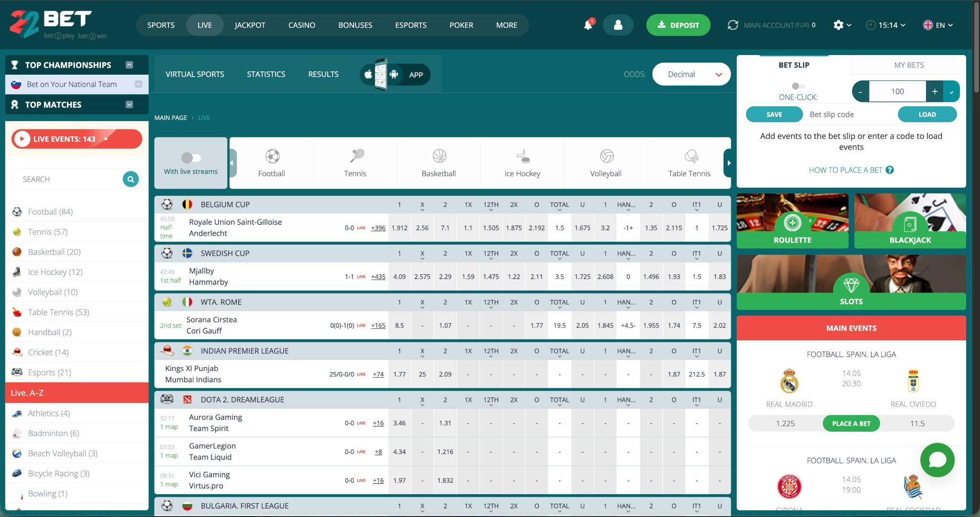Click PLACE A BET for Real Madrid
This screenshot has height=517, width=980.
(x=851, y=423)
